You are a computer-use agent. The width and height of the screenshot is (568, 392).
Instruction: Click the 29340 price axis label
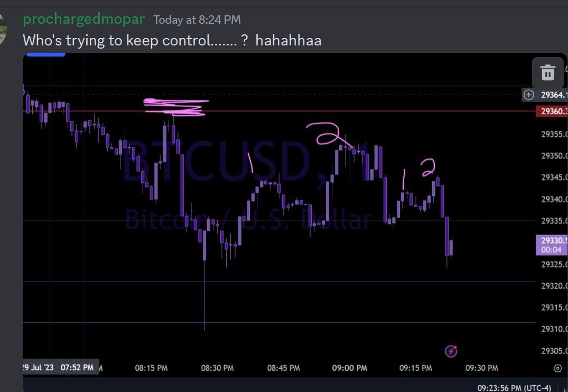click(554, 199)
